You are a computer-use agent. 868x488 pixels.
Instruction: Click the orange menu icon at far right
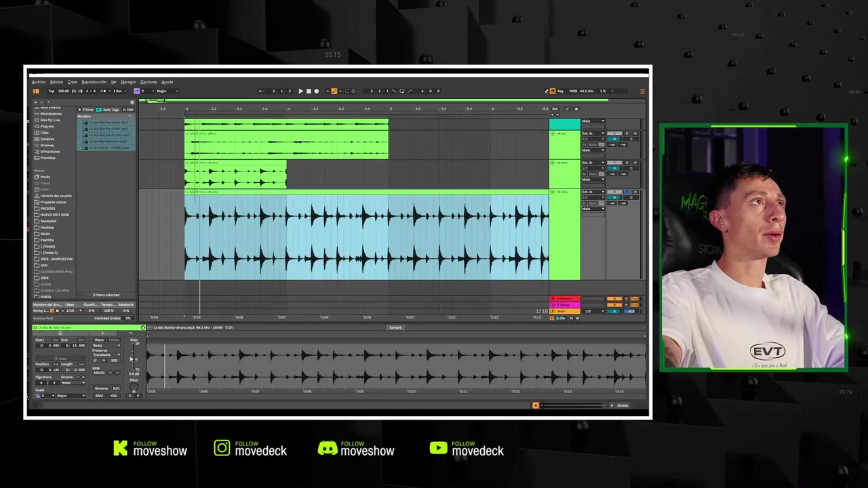coord(642,91)
